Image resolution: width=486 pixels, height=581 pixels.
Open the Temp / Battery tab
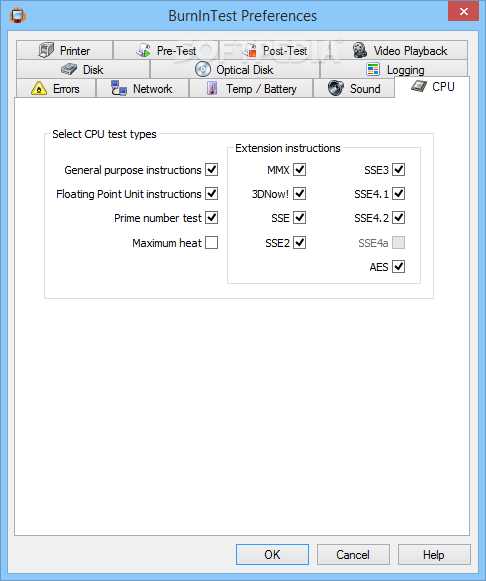pos(251,89)
